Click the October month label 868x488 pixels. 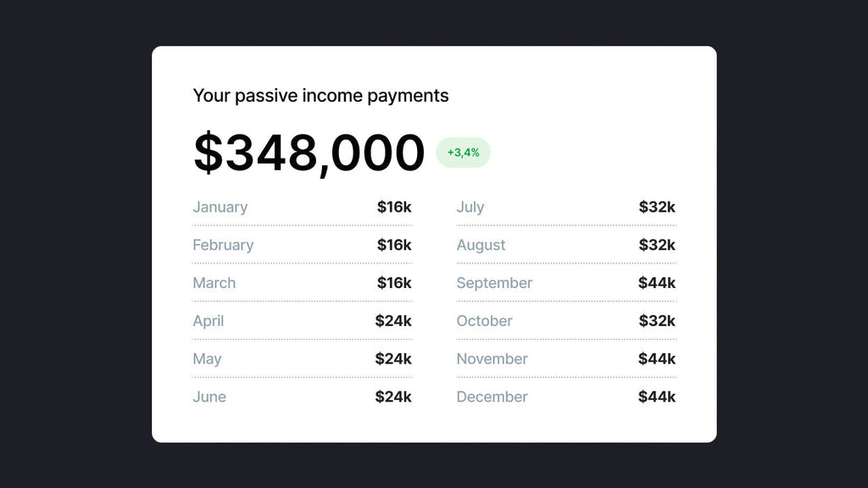(x=484, y=321)
